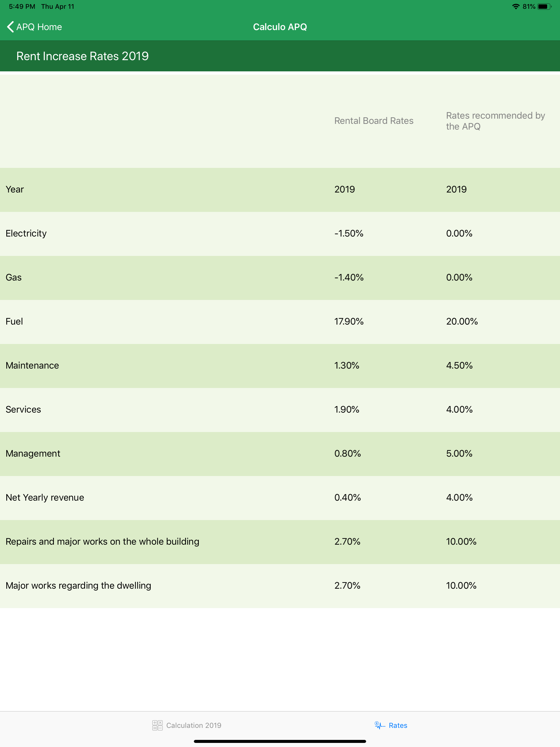Tap Services rental board rate 1.90%
The width and height of the screenshot is (560, 747).
pyautogui.click(x=346, y=409)
